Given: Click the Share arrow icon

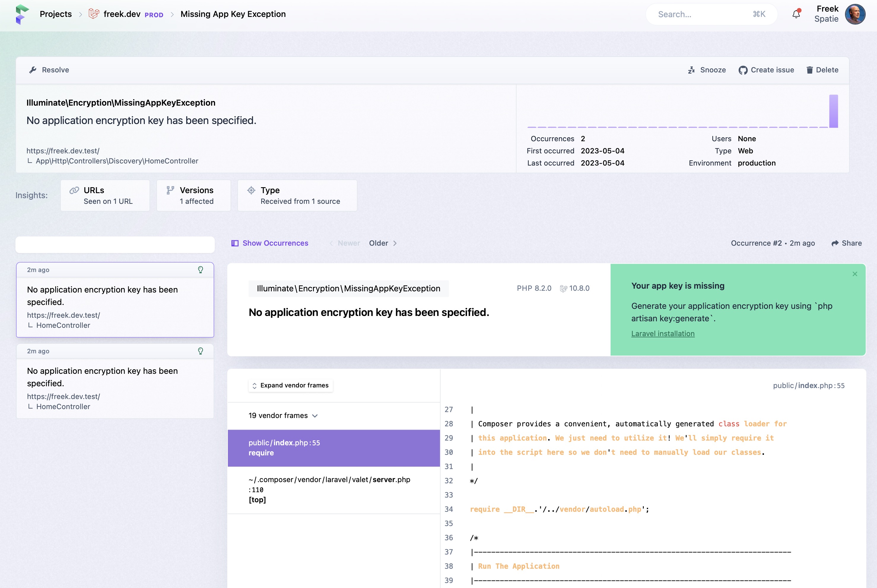Looking at the screenshot, I should pyautogui.click(x=835, y=243).
